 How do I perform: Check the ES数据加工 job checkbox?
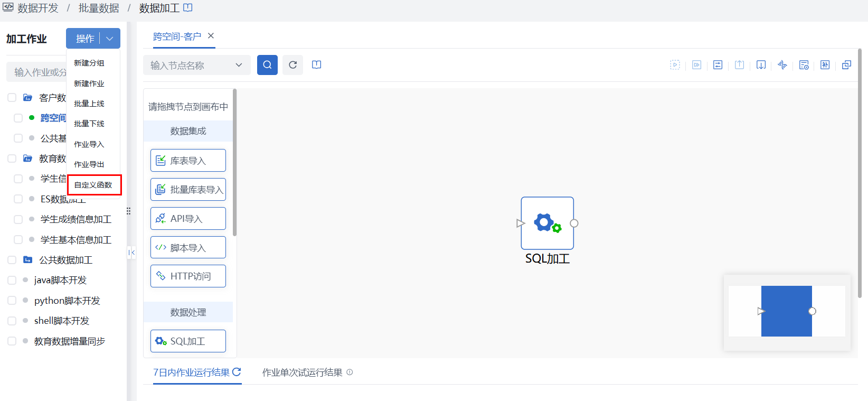tap(18, 199)
